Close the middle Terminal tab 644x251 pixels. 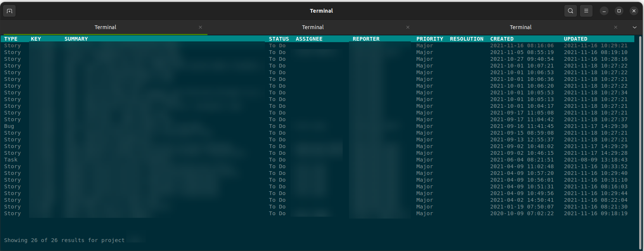click(408, 27)
